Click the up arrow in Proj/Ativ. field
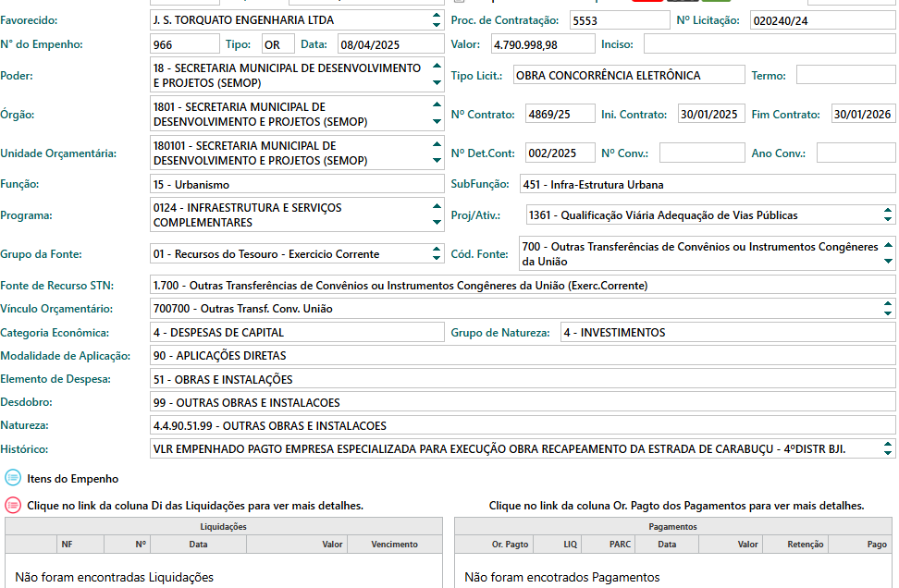Screen dimensions: 899x588 click(x=888, y=210)
